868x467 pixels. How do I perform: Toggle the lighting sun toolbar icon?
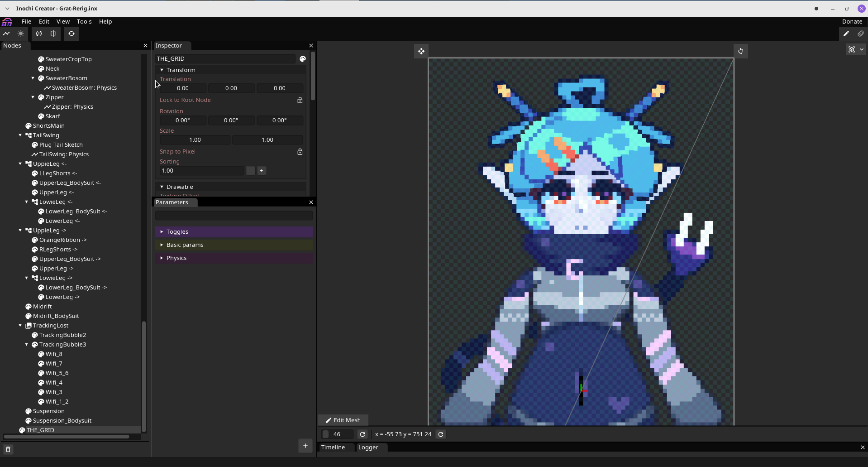pyautogui.click(x=21, y=34)
